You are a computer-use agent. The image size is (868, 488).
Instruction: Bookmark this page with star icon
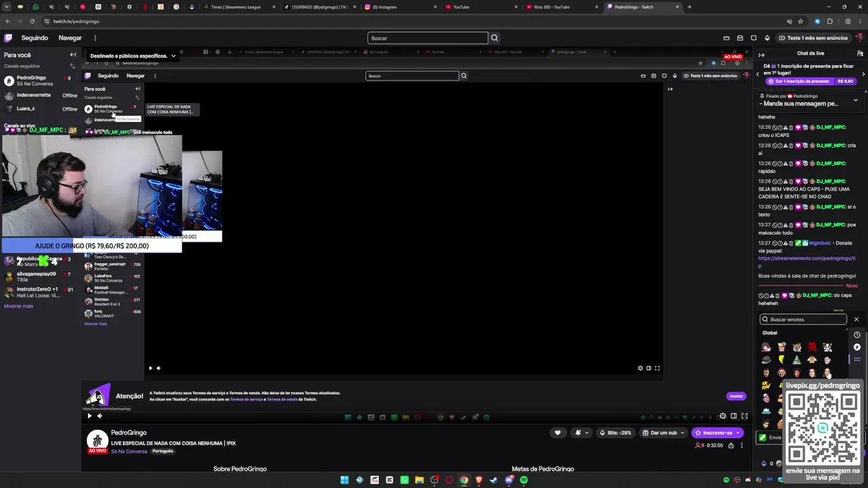(800, 21)
